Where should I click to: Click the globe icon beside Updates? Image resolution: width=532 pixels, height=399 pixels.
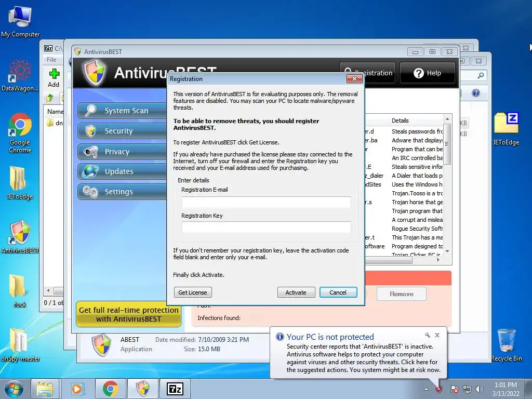tap(90, 171)
